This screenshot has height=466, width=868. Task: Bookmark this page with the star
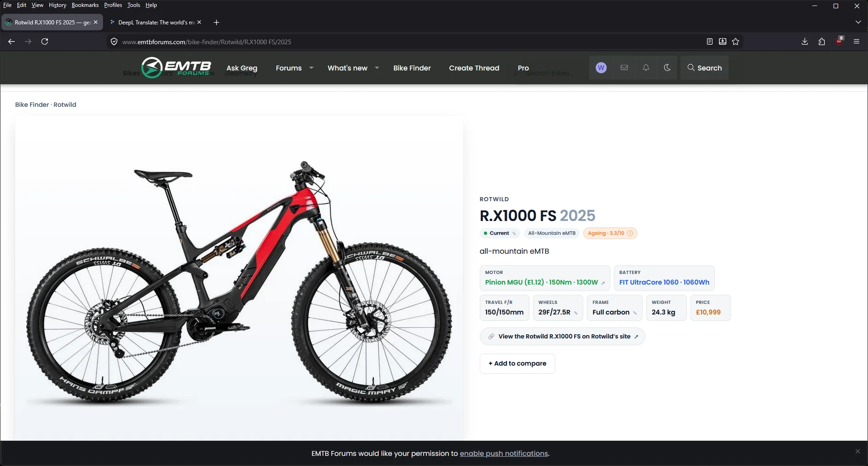click(x=736, y=41)
